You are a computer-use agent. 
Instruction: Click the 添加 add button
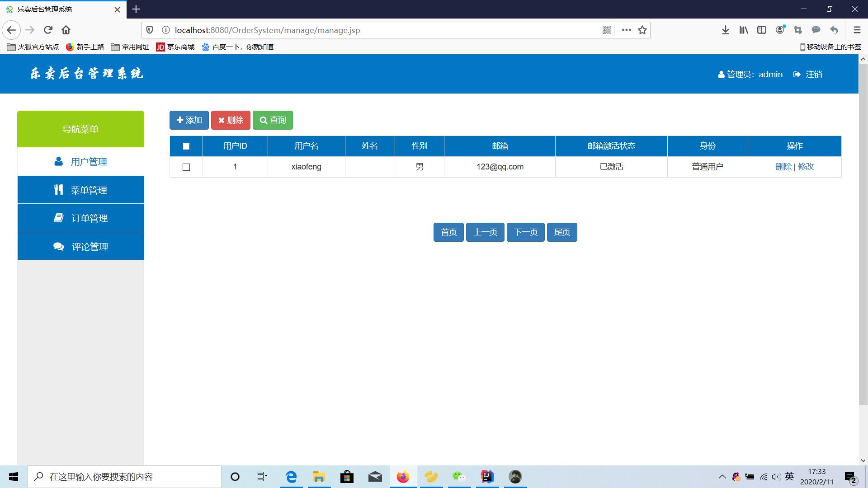(x=189, y=120)
